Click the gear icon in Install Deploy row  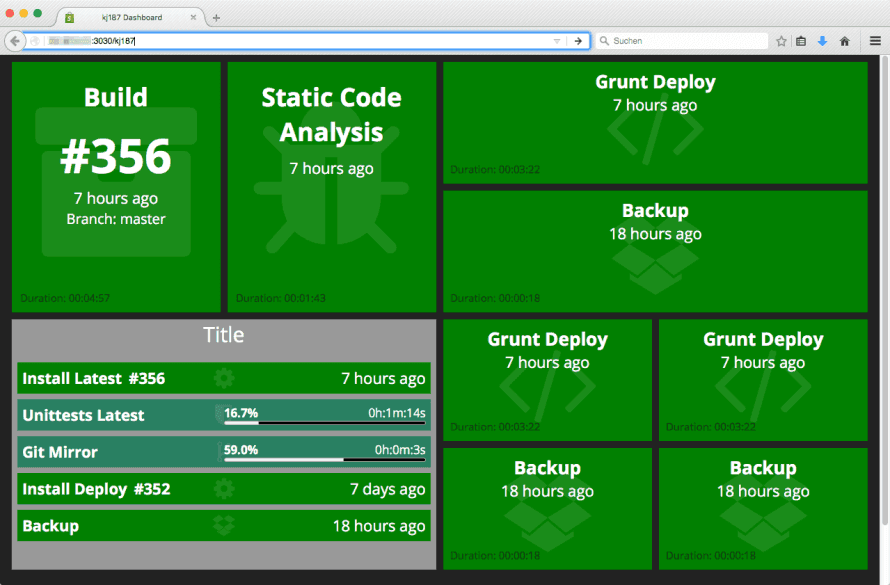click(224, 489)
